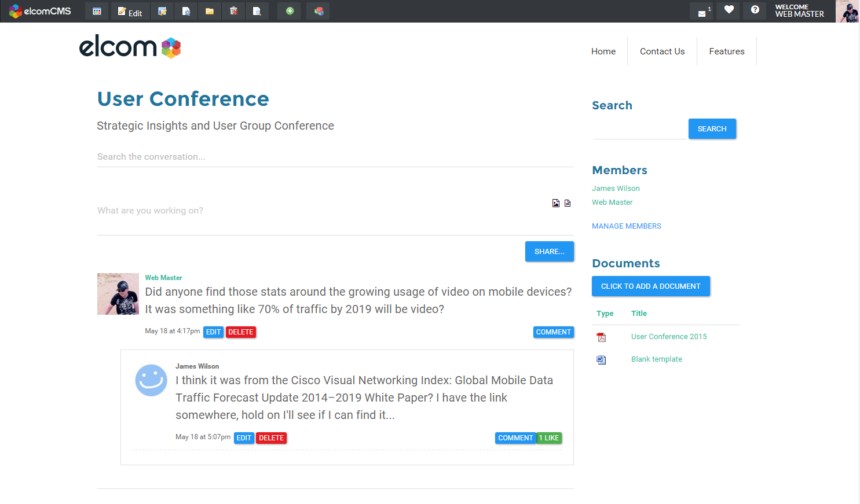Open the User Conference 2015 document
The width and height of the screenshot is (860, 504).
[x=669, y=337]
